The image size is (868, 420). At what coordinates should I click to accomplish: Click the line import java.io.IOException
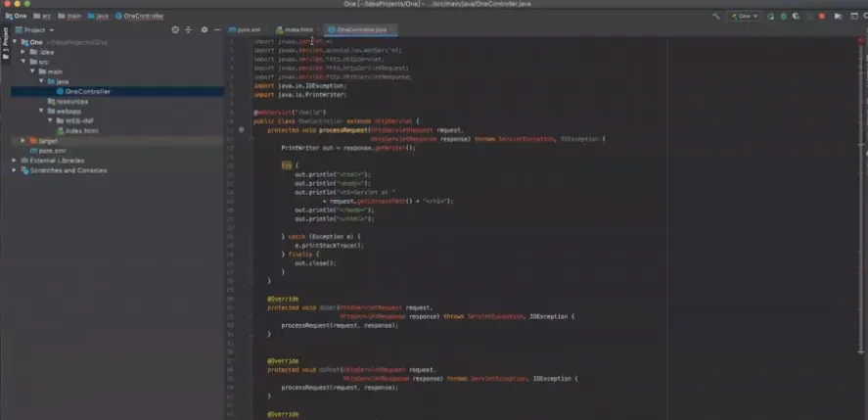click(300, 86)
